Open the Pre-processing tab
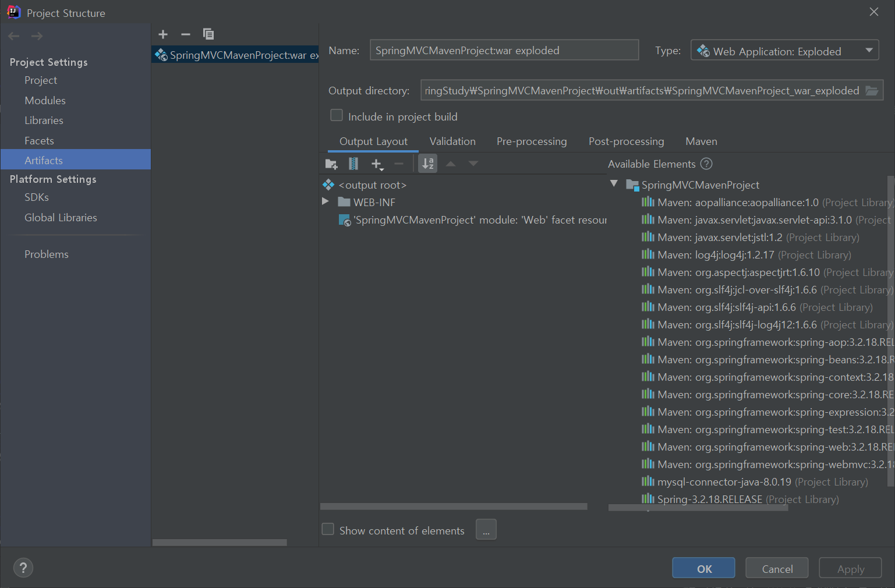This screenshot has height=588, width=895. point(532,141)
